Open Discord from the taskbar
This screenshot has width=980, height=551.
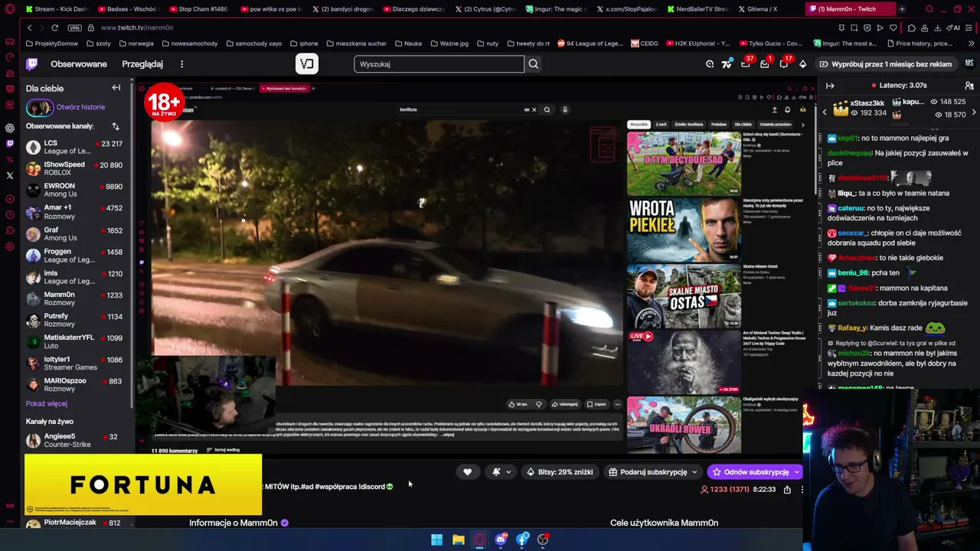[x=501, y=540]
